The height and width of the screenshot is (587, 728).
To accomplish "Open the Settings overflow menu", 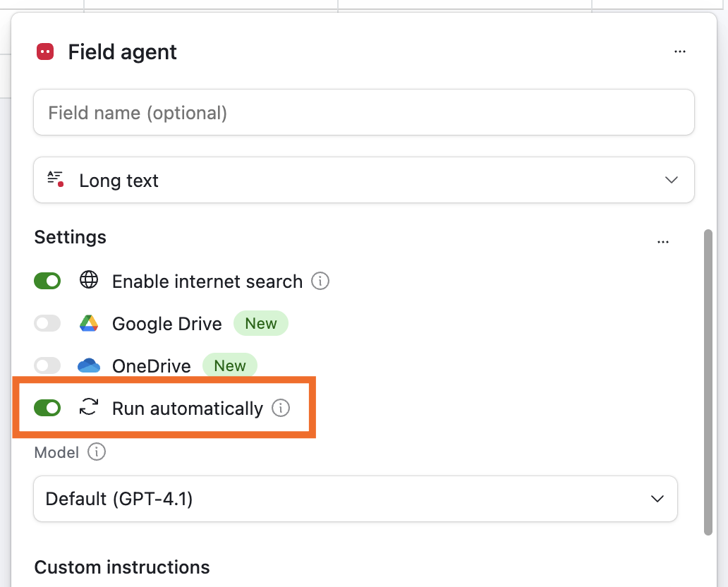I will (x=663, y=241).
